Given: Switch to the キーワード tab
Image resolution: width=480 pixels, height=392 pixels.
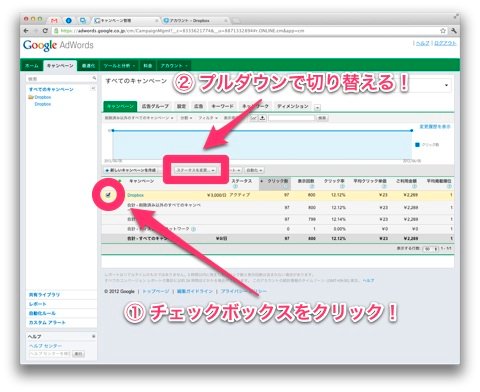Looking at the screenshot, I should coord(222,106).
